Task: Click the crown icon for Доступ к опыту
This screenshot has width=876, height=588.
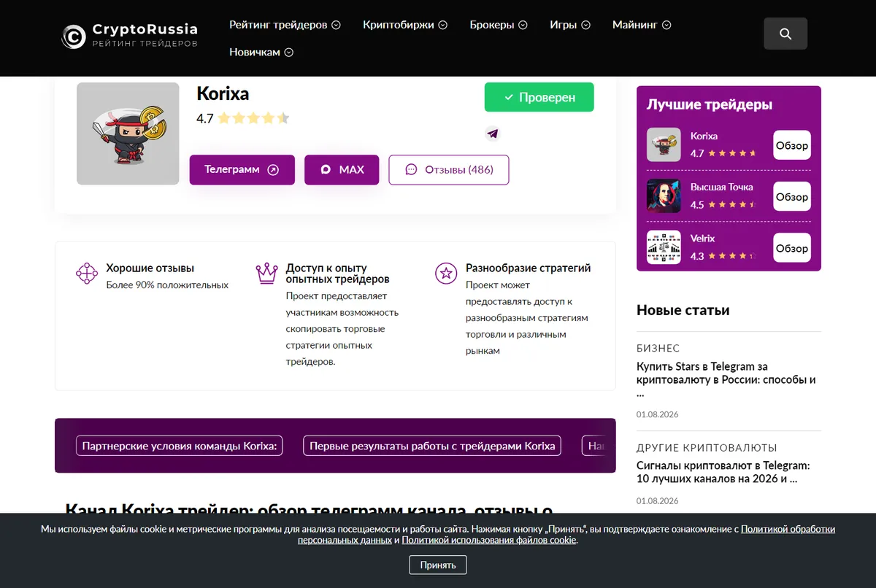Action: [x=267, y=274]
